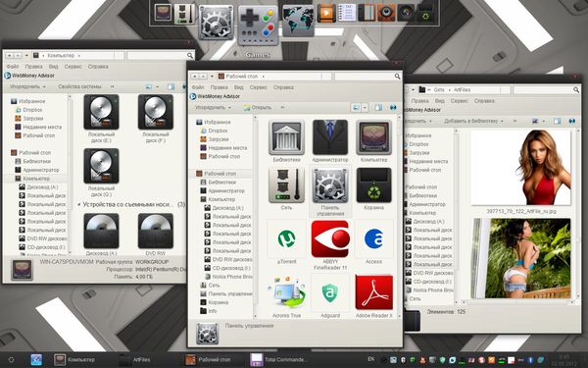The height and width of the screenshot is (368, 588).
Task: Select Nokia Phone Browser in navigation tree
Action: coord(228,277)
